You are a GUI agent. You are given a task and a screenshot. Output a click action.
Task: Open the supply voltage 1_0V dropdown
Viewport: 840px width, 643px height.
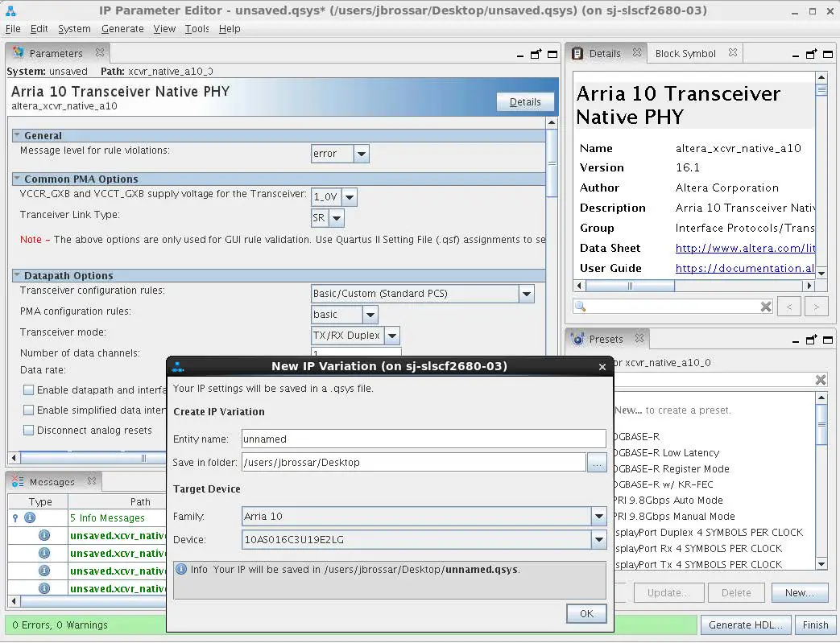(x=350, y=197)
